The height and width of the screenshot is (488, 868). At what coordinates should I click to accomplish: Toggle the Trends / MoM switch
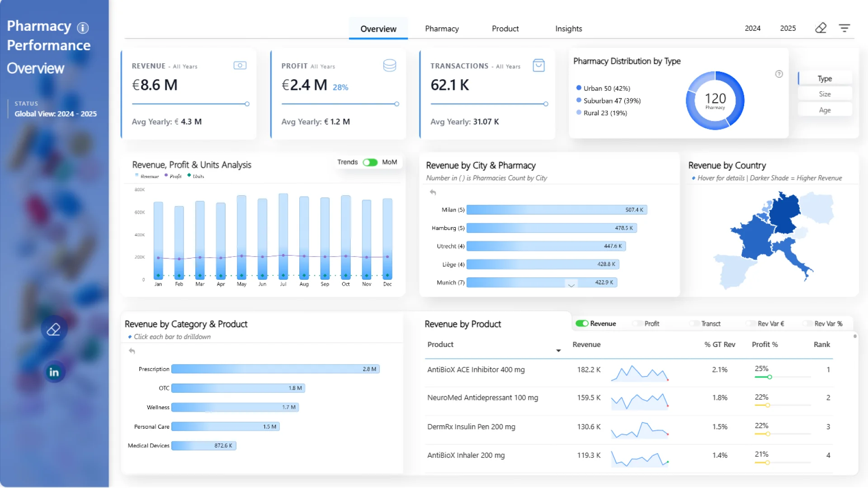click(370, 162)
